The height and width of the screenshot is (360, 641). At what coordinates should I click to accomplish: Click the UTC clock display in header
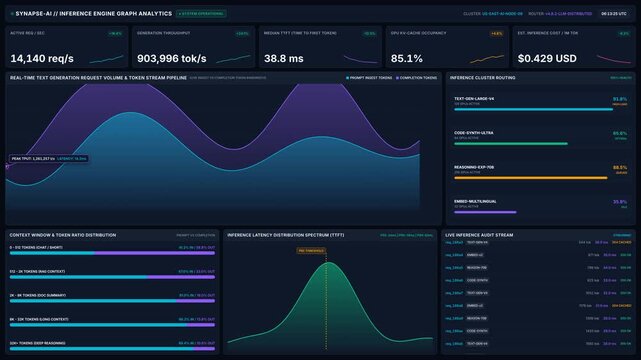click(x=614, y=13)
